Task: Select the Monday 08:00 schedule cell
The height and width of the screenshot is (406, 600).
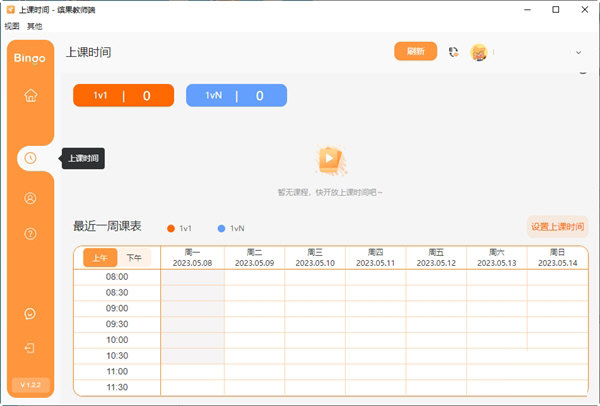Action: pos(192,277)
